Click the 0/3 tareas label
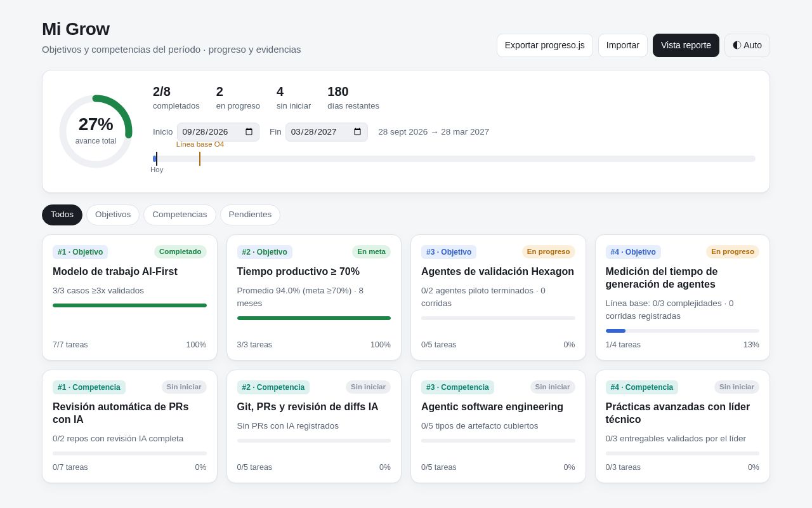Screen dimensions: 812x508 pyautogui.click(x=623, y=467)
